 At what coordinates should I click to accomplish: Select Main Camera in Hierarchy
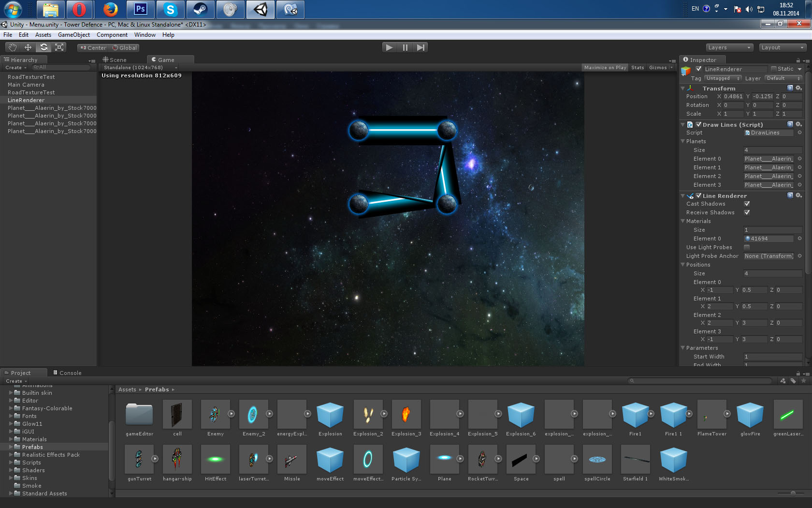click(x=26, y=85)
